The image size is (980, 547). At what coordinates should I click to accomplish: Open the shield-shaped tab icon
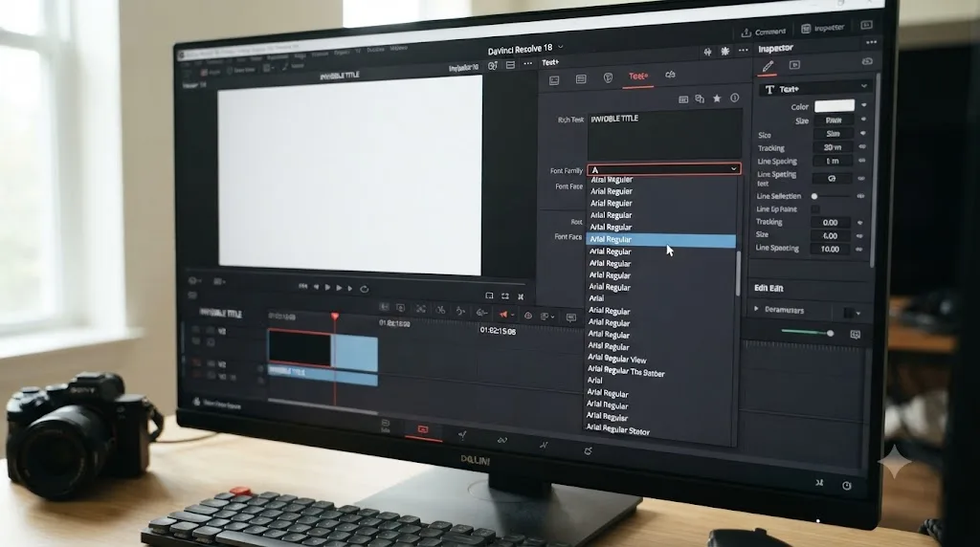(608, 77)
